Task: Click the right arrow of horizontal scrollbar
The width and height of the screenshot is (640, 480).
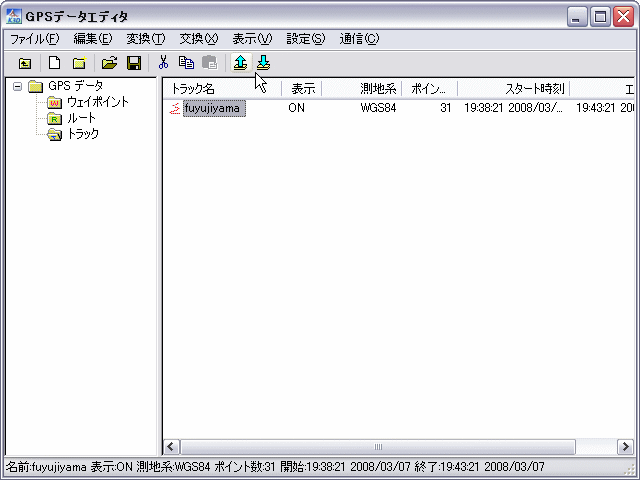Action: click(x=625, y=447)
